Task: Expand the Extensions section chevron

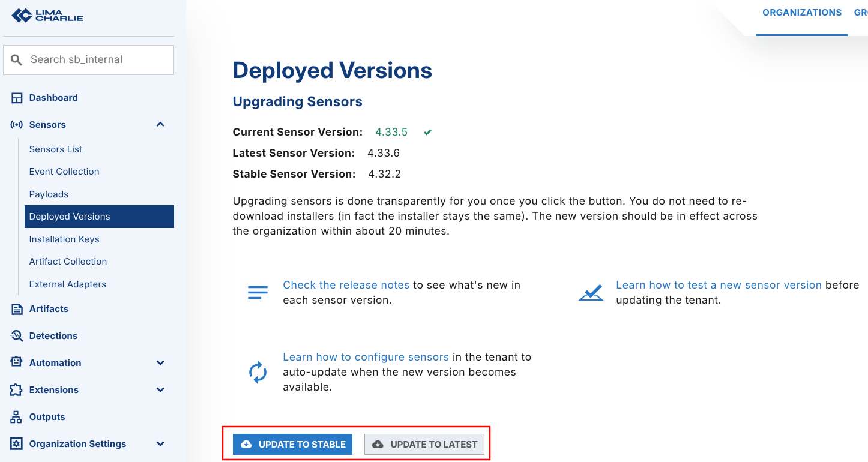Action: coord(160,390)
